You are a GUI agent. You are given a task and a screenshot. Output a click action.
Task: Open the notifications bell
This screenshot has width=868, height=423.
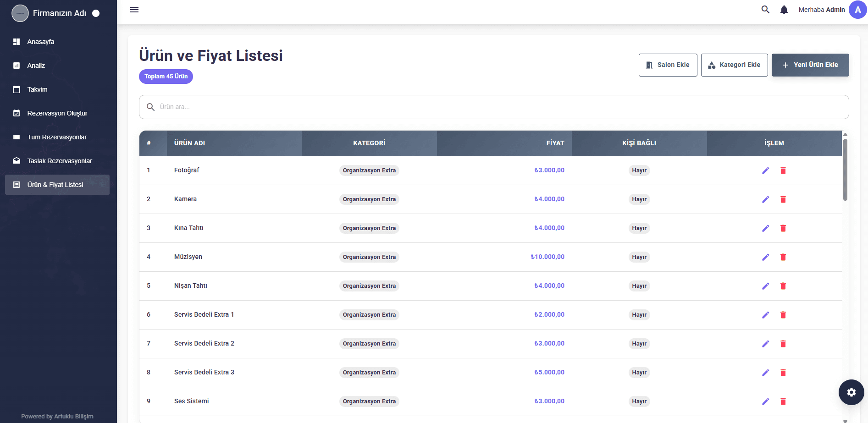784,10
